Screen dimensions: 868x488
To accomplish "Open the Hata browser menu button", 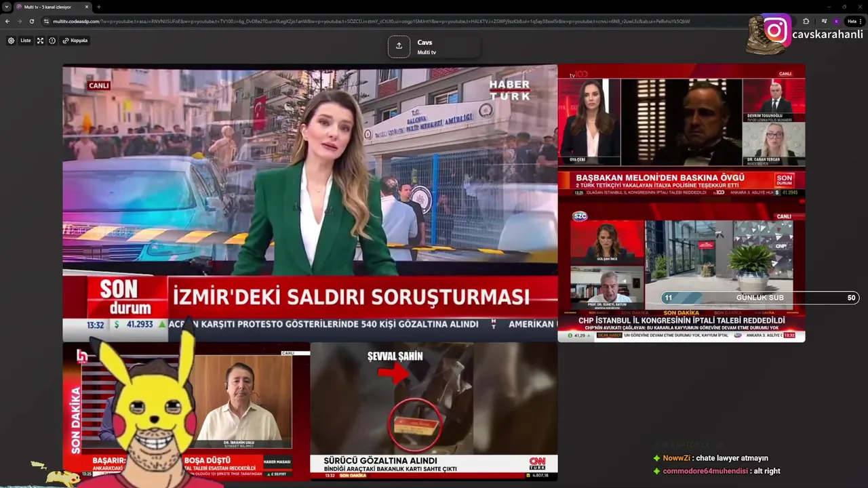I will pyautogui.click(x=854, y=21).
